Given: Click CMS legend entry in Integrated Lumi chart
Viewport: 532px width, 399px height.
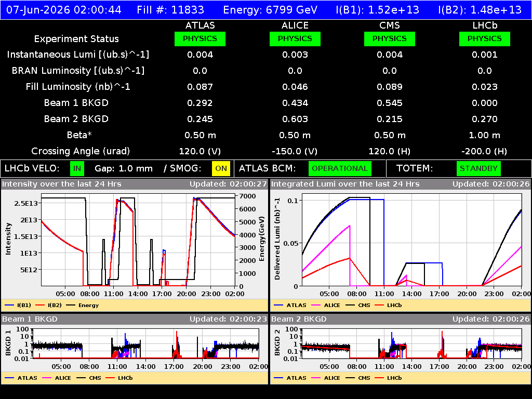Looking at the screenshot, I should coord(358,305).
